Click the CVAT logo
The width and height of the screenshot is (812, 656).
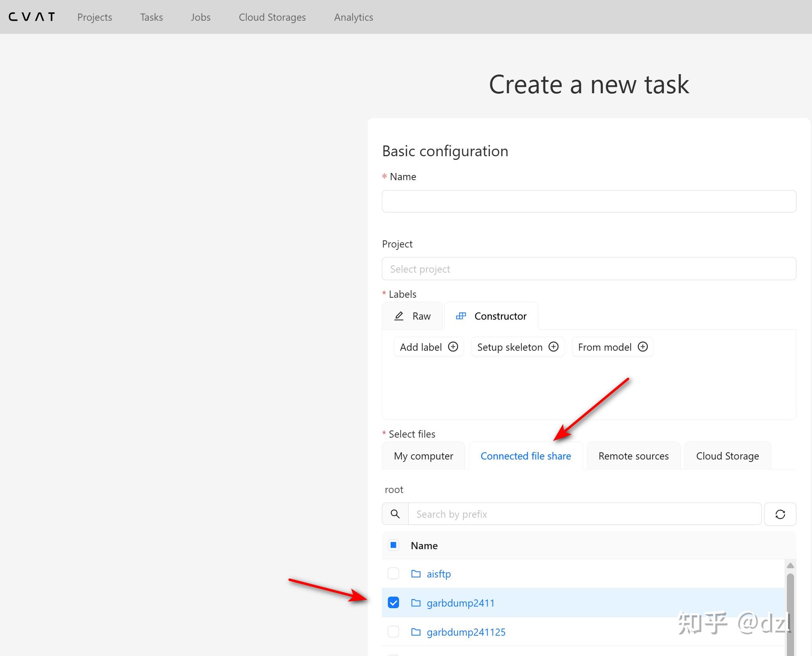point(31,17)
